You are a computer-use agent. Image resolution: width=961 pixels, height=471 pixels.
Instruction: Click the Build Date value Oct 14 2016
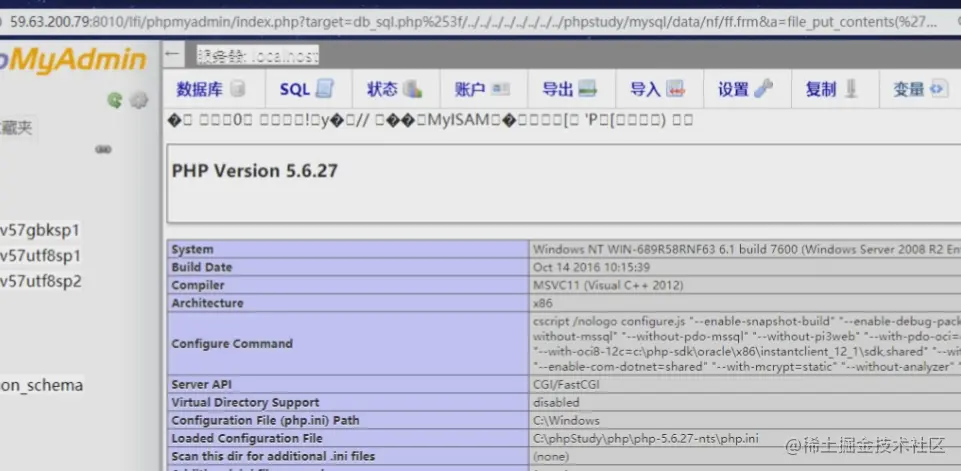click(591, 267)
